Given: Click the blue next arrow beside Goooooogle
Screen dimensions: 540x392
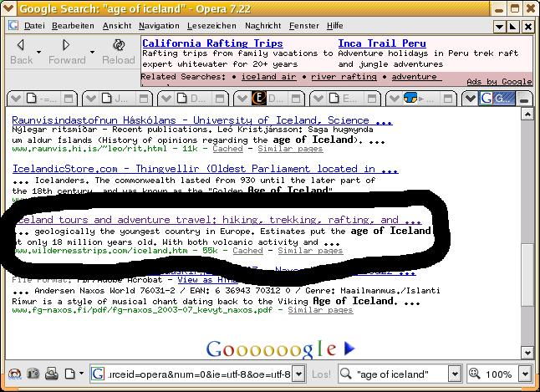Looking at the screenshot, I should [349, 349].
